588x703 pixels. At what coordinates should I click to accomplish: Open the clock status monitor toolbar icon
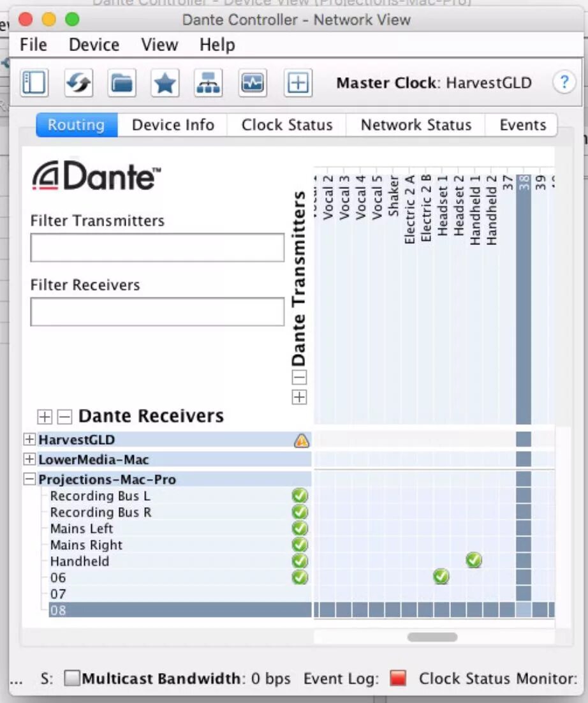coord(253,83)
